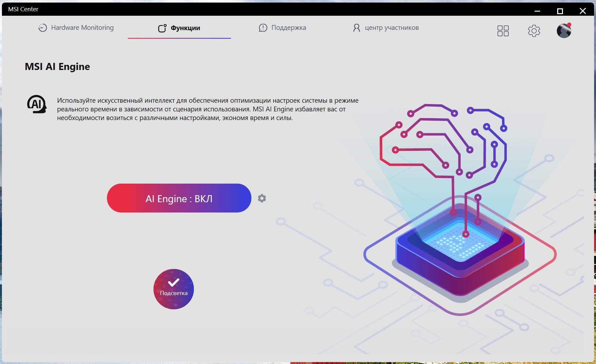Open AI Engine settings gear icon

pos(262,198)
